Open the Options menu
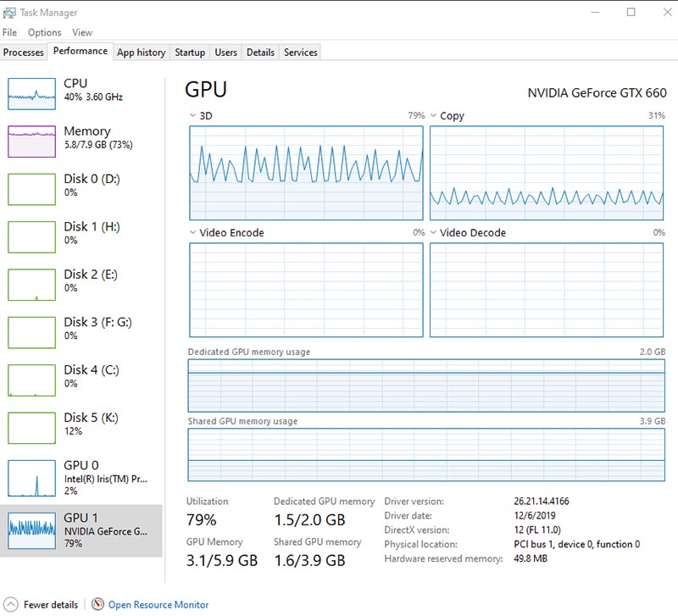This screenshot has height=616, width=678. 45,32
